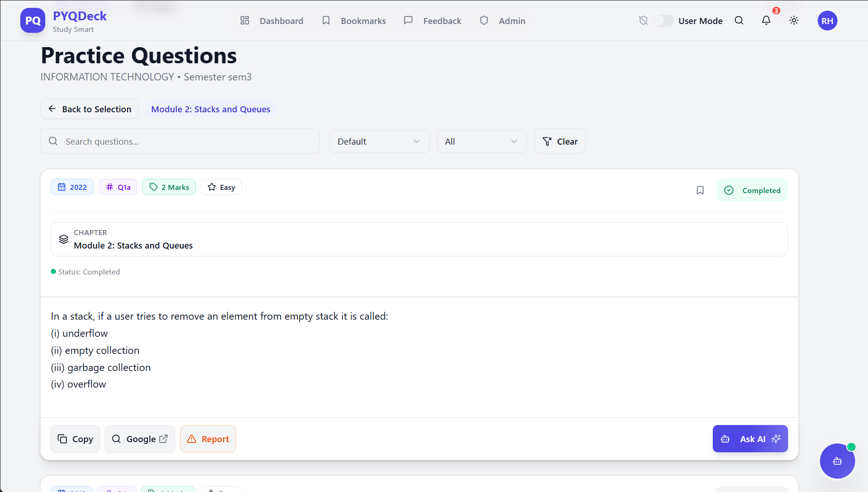Click the Admin shield icon
Image resolution: width=868 pixels, height=492 pixels.
coord(484,20)
